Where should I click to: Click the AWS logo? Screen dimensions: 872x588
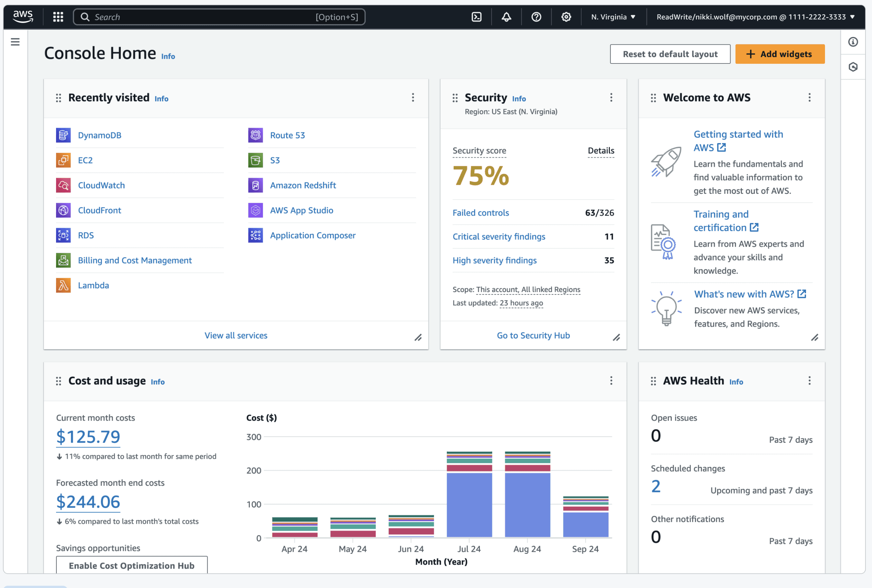coord(23,16)
